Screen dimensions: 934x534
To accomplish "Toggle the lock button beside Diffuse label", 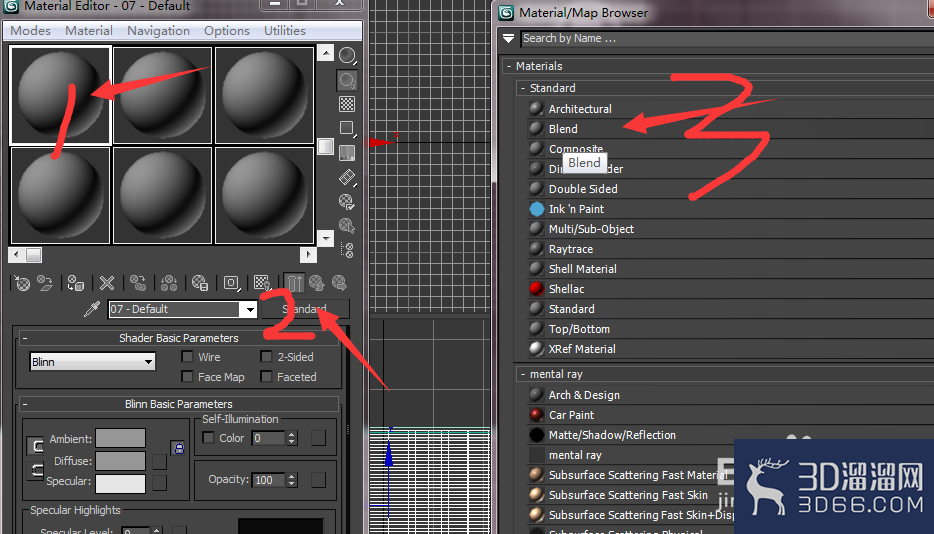I will point(36,470).
